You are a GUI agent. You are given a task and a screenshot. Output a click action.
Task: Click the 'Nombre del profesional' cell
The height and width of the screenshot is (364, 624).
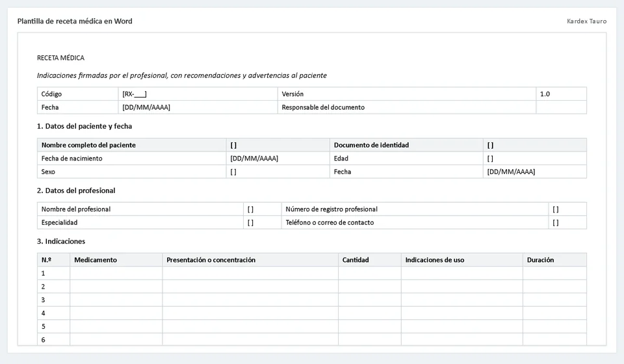pos(140,209)
